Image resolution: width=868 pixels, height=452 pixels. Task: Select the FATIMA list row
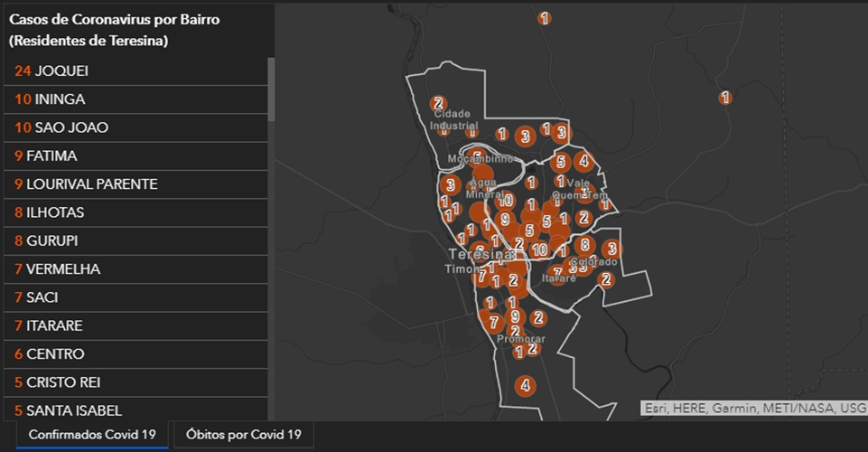click(135, 155)
